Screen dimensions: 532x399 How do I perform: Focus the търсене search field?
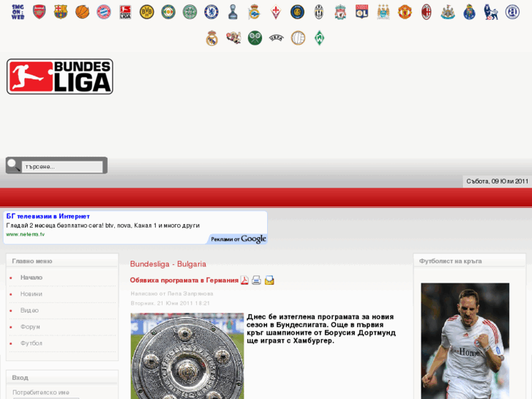coord(62,167)
